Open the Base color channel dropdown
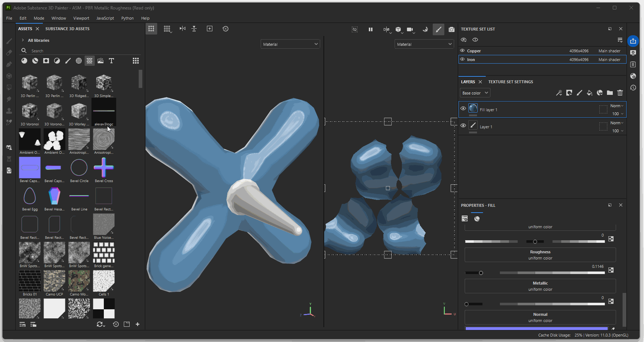Screen dimensions: 644x342 [475, 93]
